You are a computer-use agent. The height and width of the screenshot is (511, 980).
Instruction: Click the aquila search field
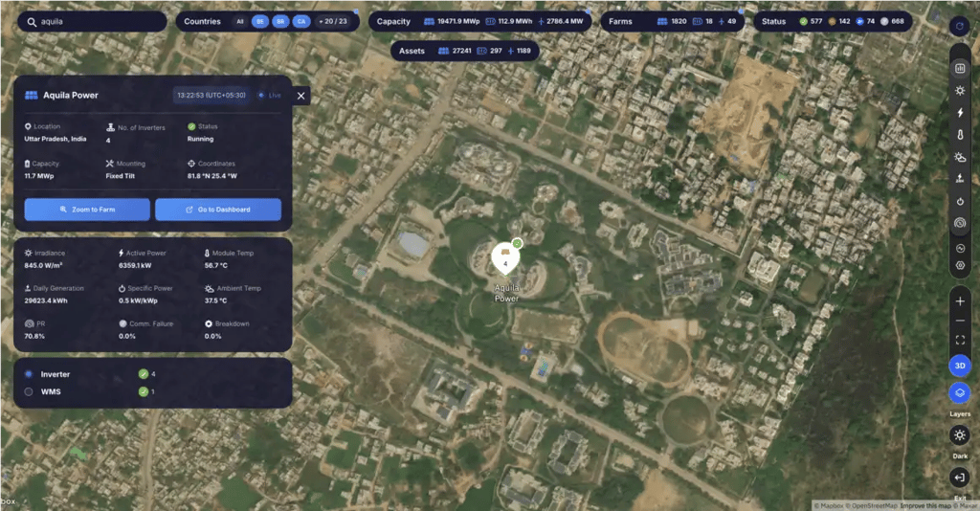(x=92, y=21)
